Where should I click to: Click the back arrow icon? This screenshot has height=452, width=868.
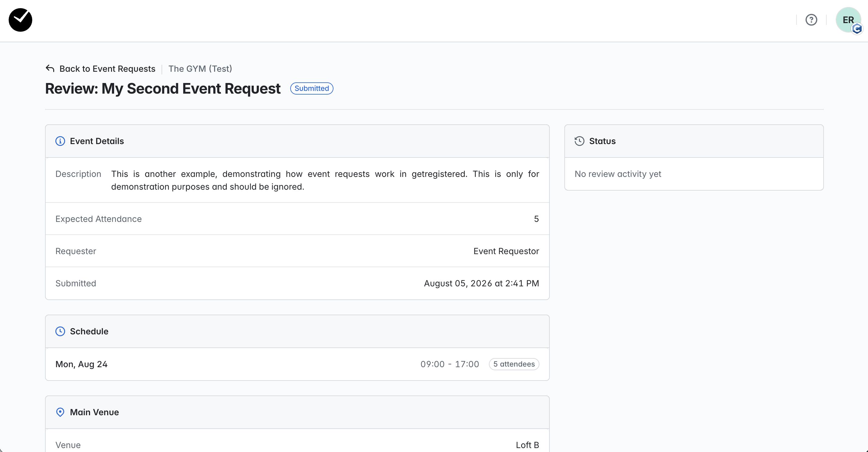pyautogui.click(x=50, y=69)
